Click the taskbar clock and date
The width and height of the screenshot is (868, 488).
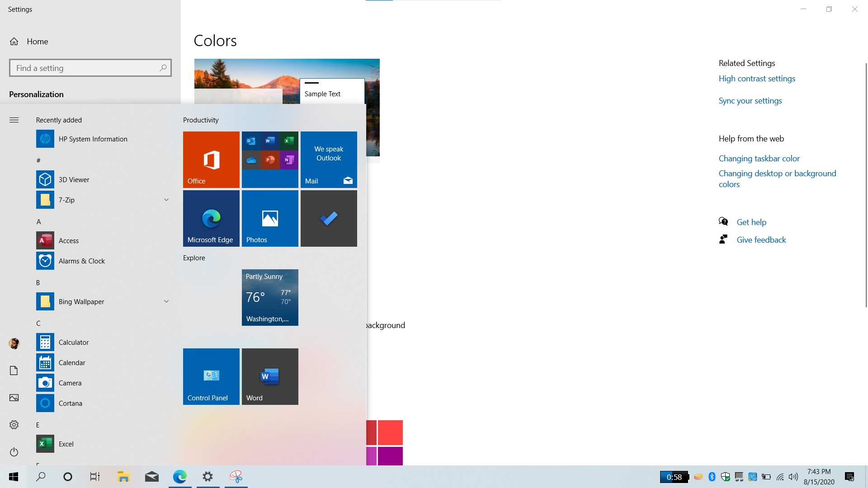click(819, 477)
